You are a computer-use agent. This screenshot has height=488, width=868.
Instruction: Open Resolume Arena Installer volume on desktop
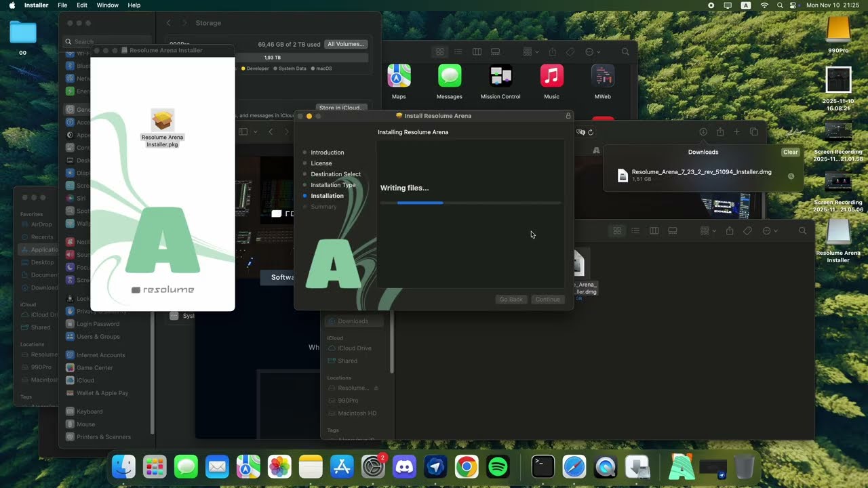click(x=838, y=233)
